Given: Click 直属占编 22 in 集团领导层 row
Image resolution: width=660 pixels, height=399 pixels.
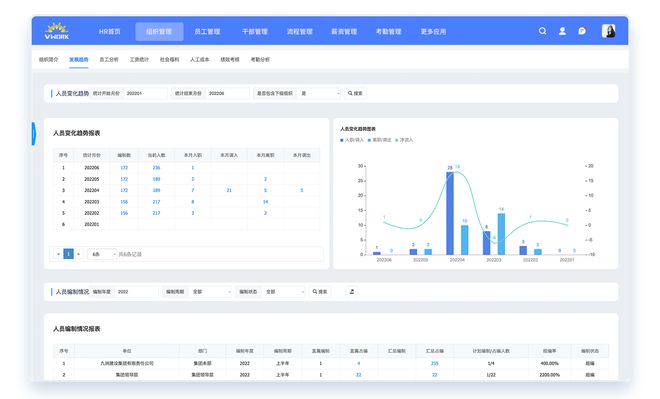Looking at the screenshot, I should pyautogui.click(x=359, y=375).
